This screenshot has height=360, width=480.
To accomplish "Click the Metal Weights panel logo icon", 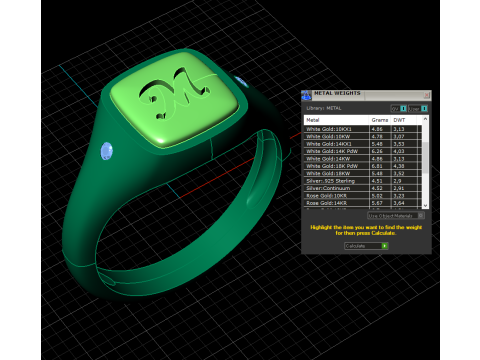I will point(306,95).
